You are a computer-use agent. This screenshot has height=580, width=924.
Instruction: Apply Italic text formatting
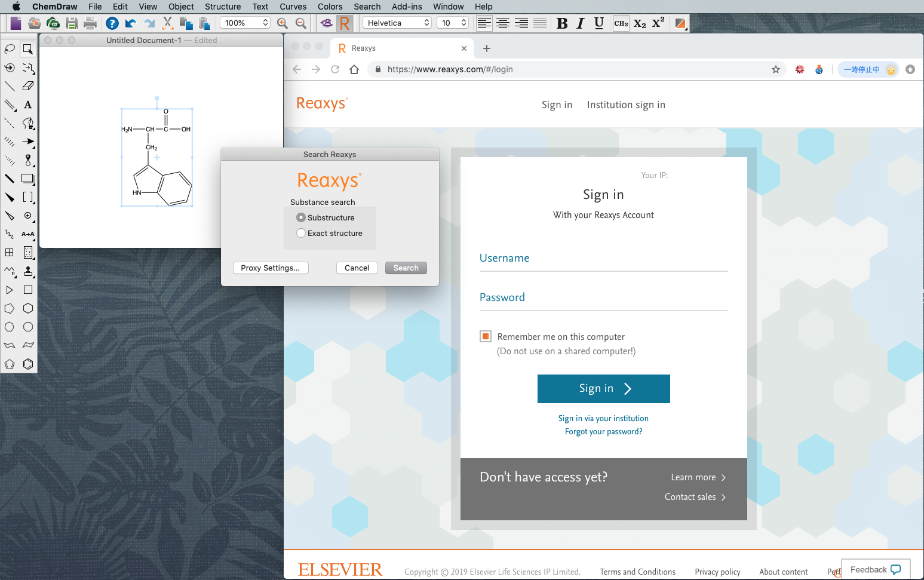581,23
